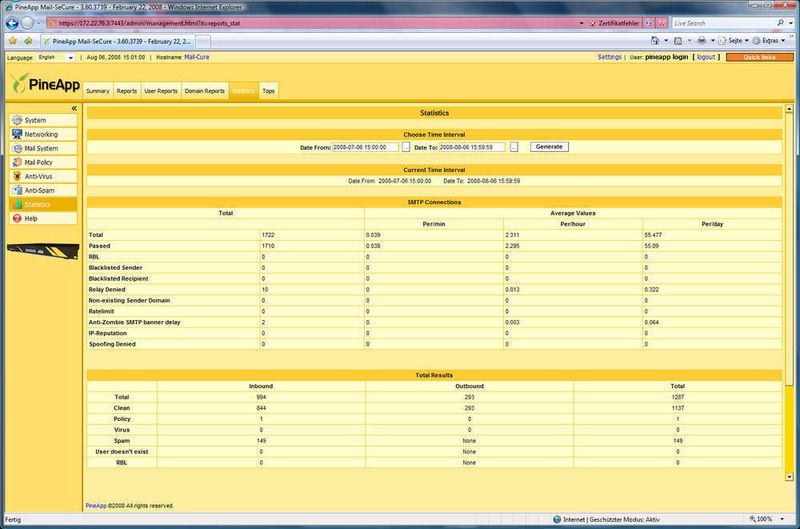This screenshot has height=529, width=800.
Task: Click the Zertifikatfehler certificate error shield
Action: (592, 23)
